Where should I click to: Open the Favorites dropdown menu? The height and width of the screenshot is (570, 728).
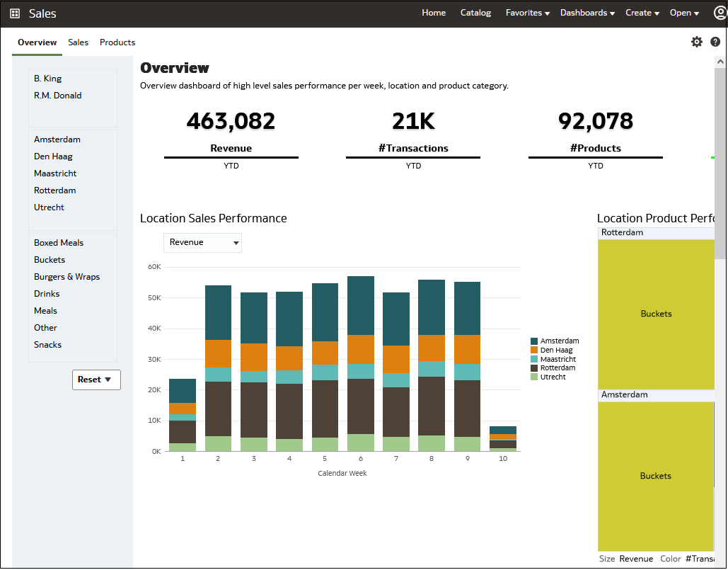point(528,13)
